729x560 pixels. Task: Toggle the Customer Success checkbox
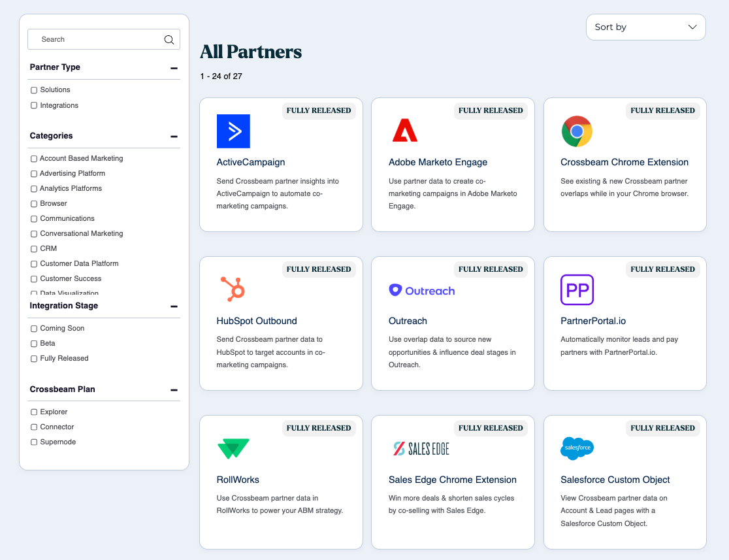point(34,279)
